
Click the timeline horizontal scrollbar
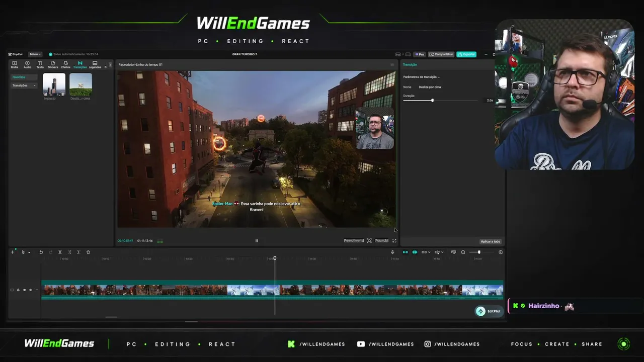(x=111, y=317)
